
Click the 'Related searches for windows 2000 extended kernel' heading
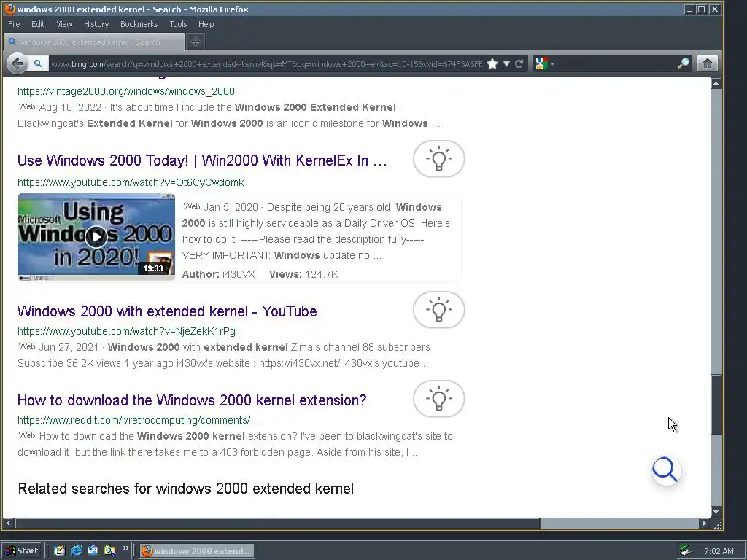coord(186,489)
